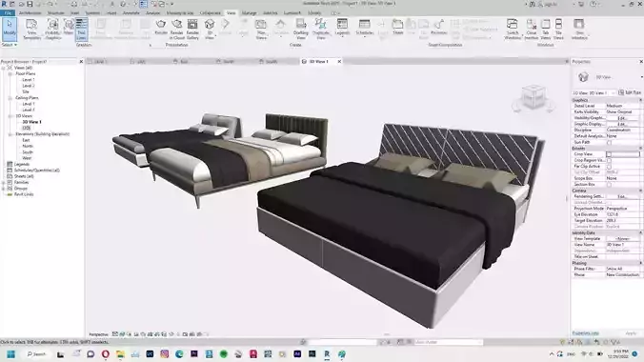This screenshot has width=644, height=362.
Task: Toggle Far Clip Active checkbox
Action: click(609, 167)
